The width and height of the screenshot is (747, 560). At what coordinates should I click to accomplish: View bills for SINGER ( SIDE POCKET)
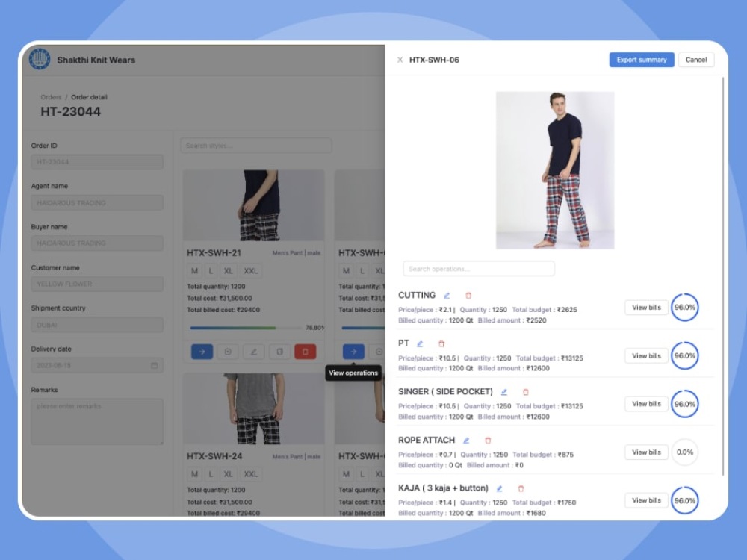tap(646, 404)
